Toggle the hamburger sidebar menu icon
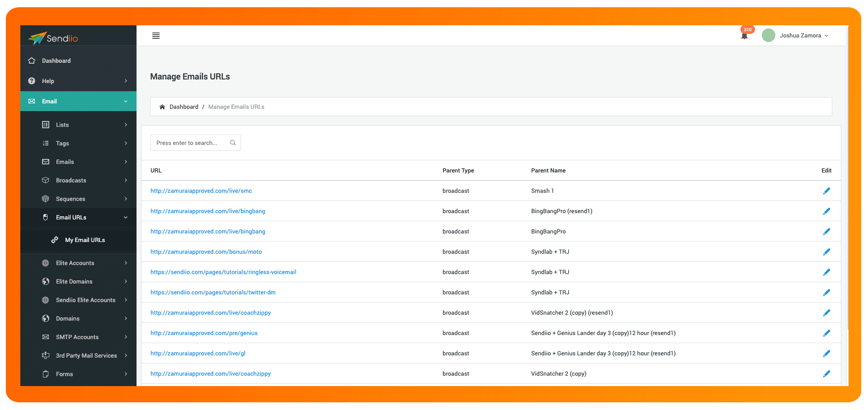The image size is (868, 410). tap(156, 36)
